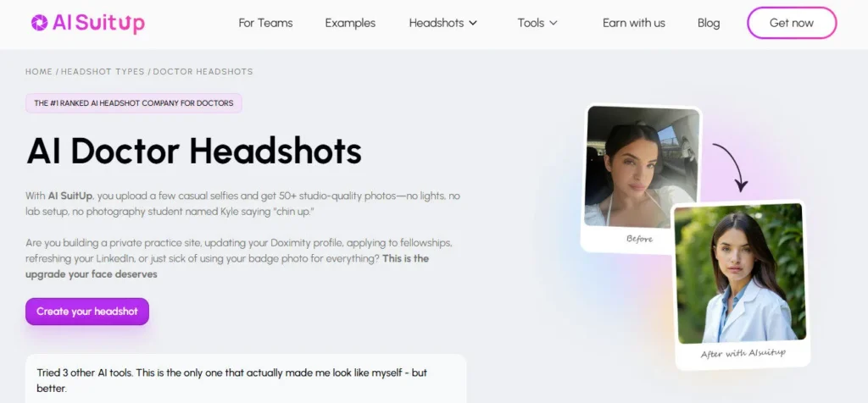Click the AI SuitUp brand wordmark

point(98,23)
